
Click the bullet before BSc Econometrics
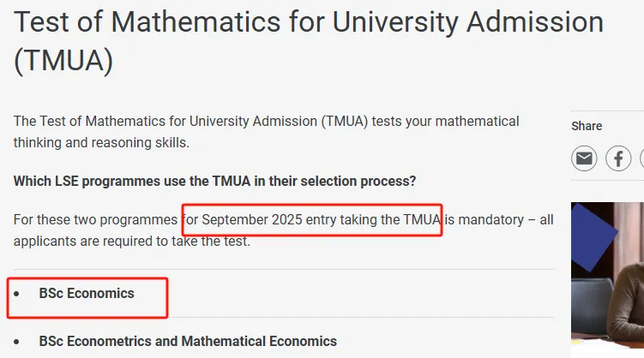[x=16, y=341]
